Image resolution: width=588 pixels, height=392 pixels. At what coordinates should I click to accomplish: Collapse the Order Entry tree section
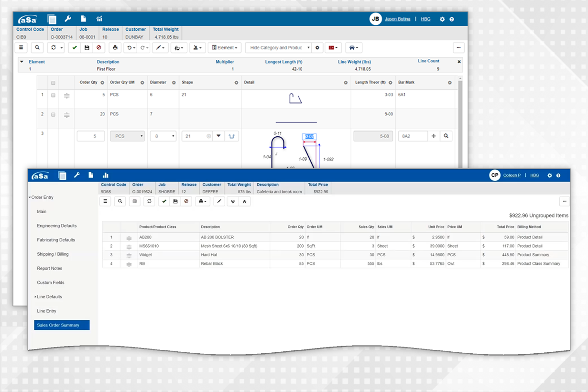click(x=30, y=197)
